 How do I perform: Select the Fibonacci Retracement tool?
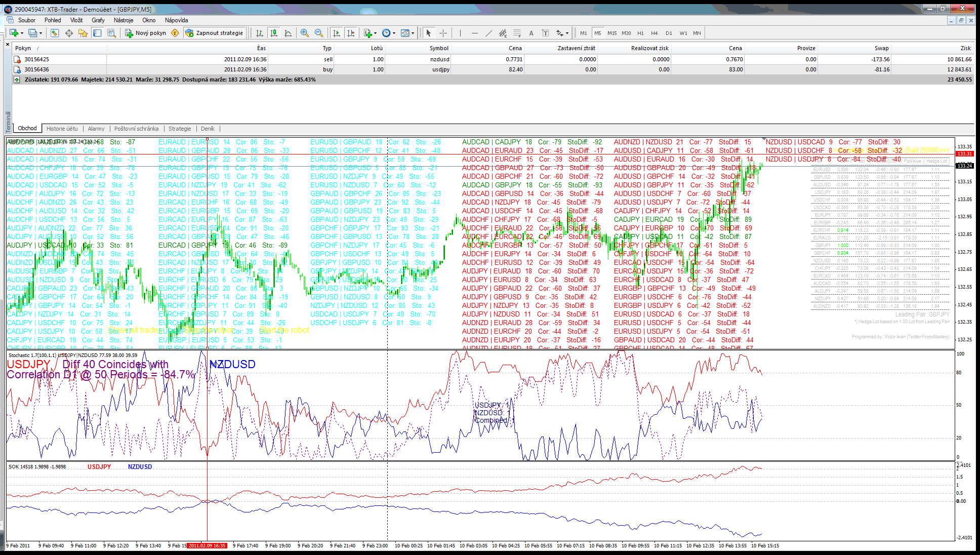point(517,33)
